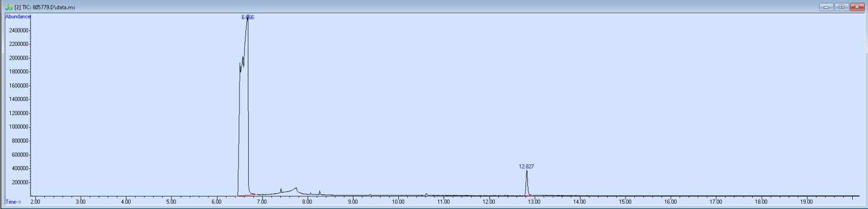Click the 1600000 abundance tick label
Screen dimensions: 868x209
pyautogui.click(x=19, y=86)
